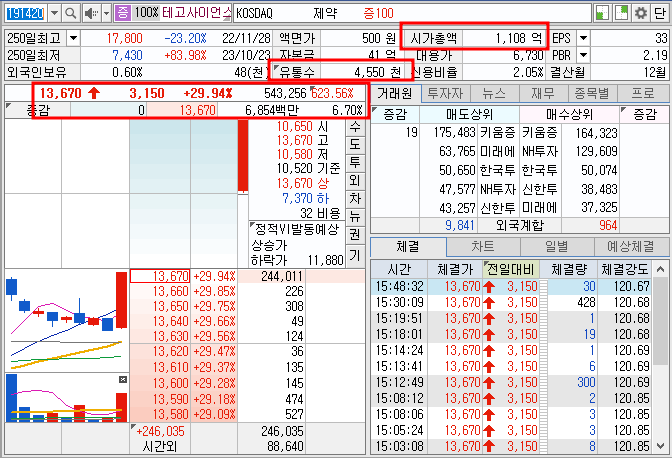Screen dimensions: 672x458
Task: Click the speaker sound alert icon
Action: point(91,13)
